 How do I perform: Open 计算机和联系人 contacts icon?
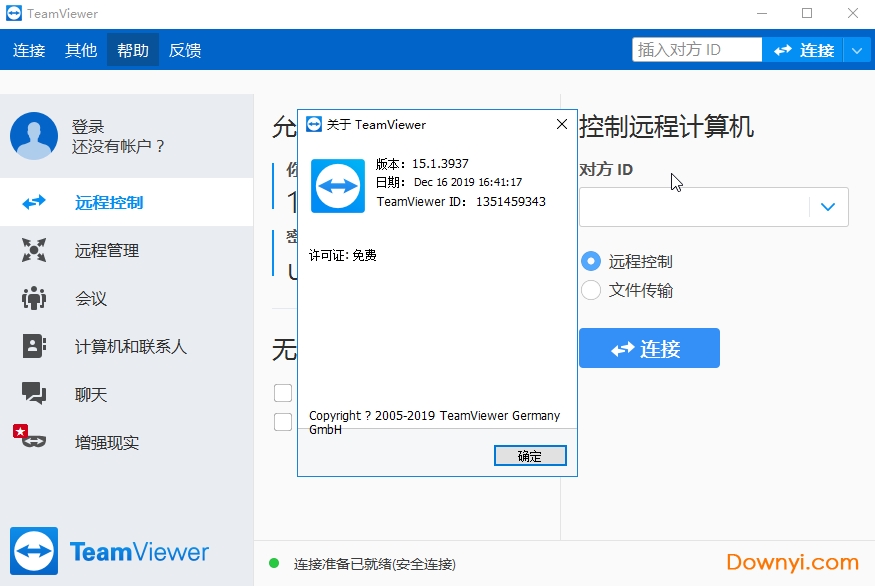coord(33,346)
